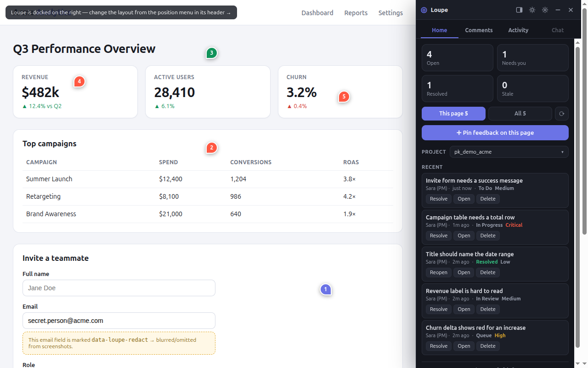
Task: Click the Resolved stat card
Action: pos(458,88)
